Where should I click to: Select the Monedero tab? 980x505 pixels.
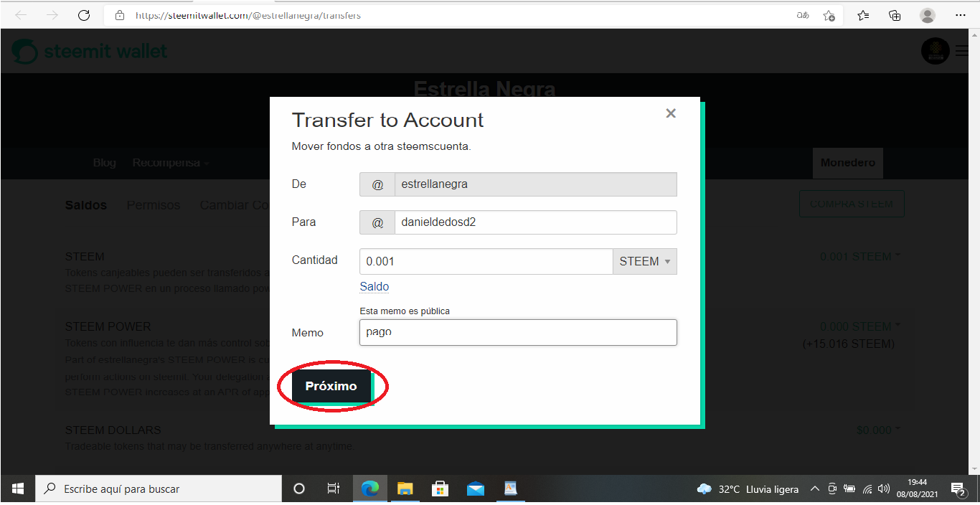[x=847, y=163]
